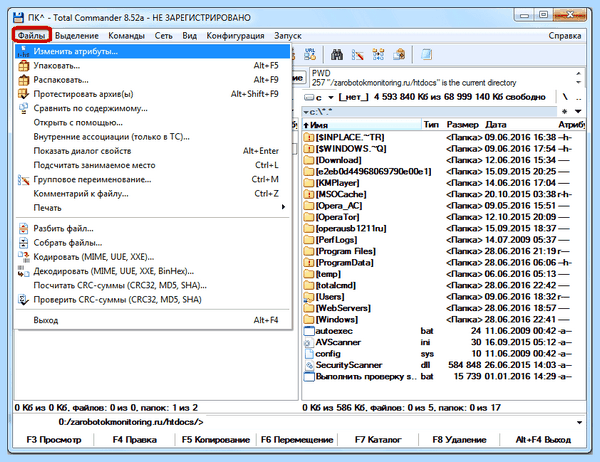The image size is (600, 462).
Task: Open the drive c dropdown selector
Action: 319,97
